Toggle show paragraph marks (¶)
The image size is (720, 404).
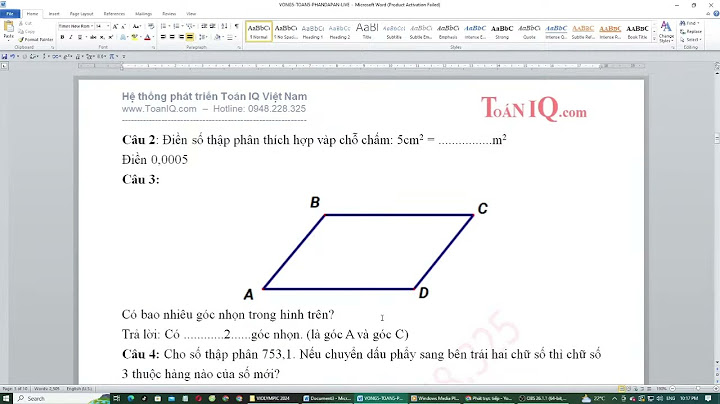point(236,27)
